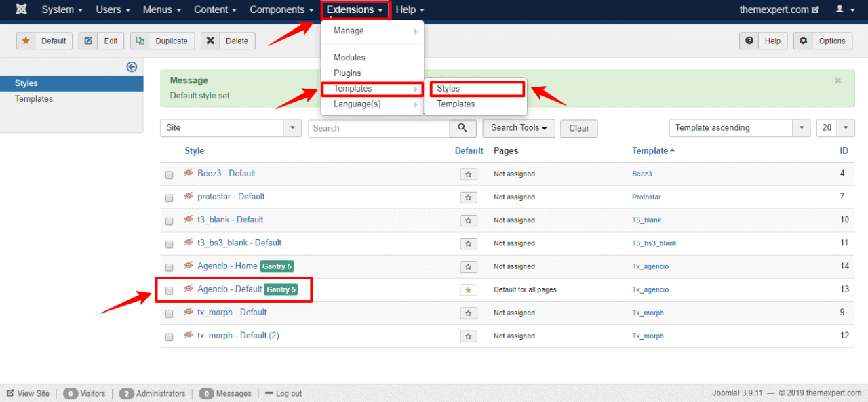Click Log out in the status bar
This screenshot has height=402, width=868.
tap(283, 393)
